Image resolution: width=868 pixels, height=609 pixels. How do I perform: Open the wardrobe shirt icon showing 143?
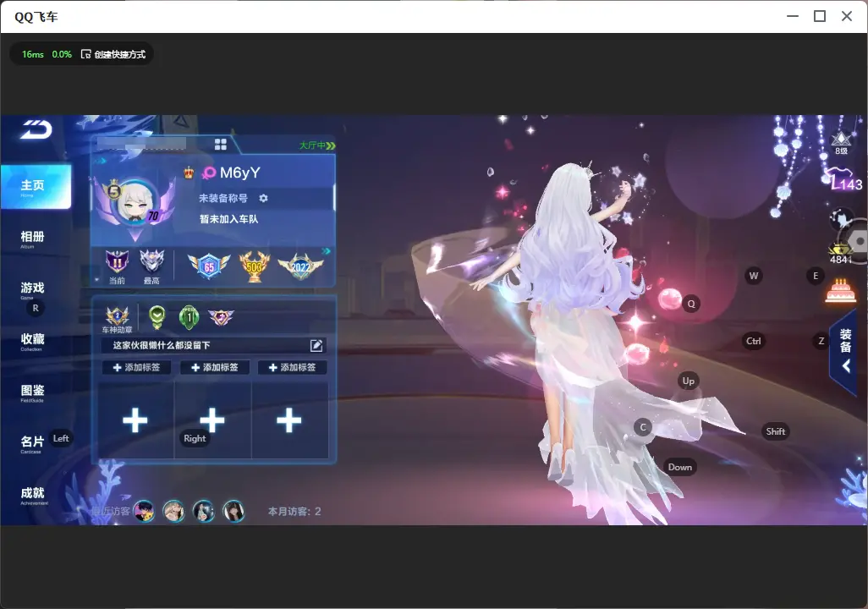[842, 180]
